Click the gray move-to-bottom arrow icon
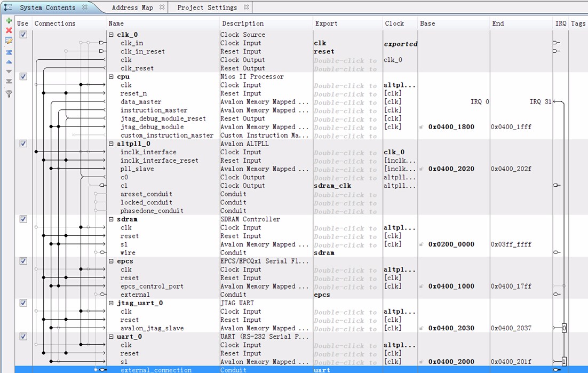 pos(9,81)
